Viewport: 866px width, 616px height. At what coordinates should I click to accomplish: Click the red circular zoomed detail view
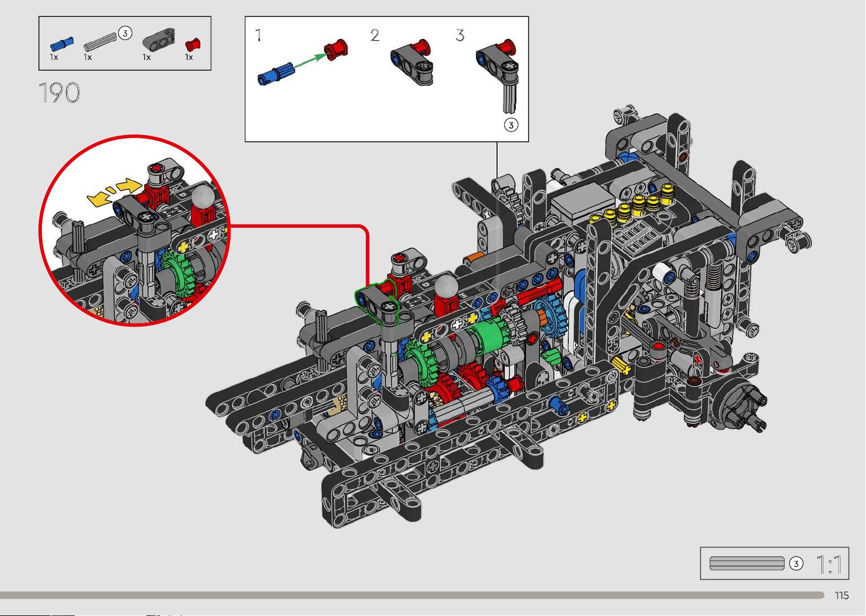pos(135,231)
